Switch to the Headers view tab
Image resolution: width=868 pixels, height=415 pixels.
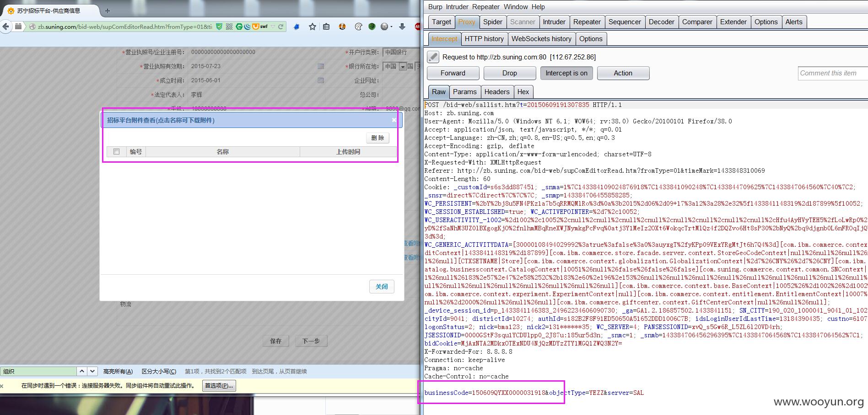click(497, 92)
